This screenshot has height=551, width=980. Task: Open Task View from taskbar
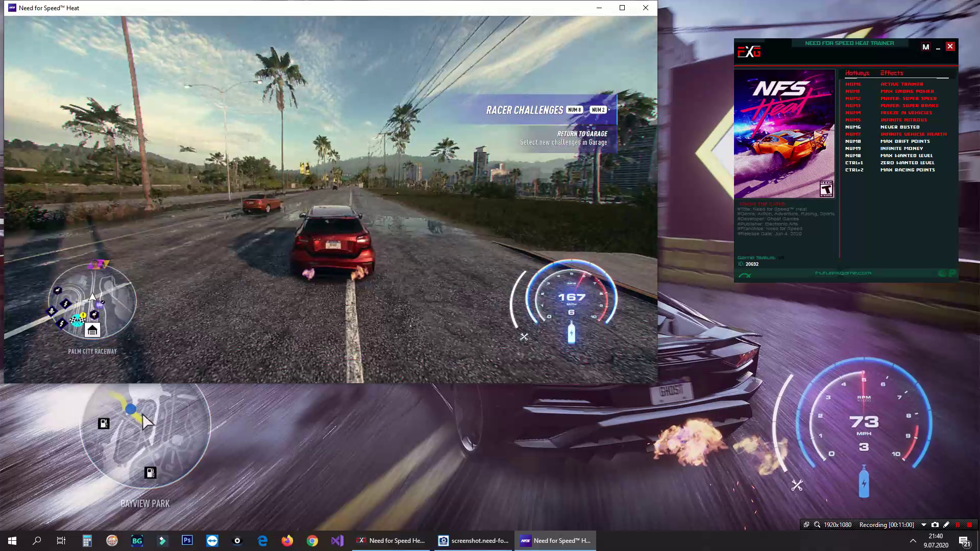[x=61, y=540]
